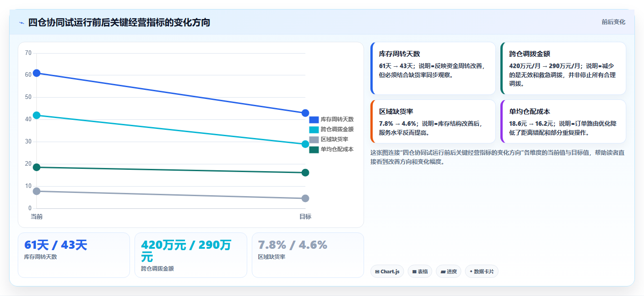Toggle 区域缺货率 legend color box
The width and height of the screenshot is (644, 296).
pos(314,139)
